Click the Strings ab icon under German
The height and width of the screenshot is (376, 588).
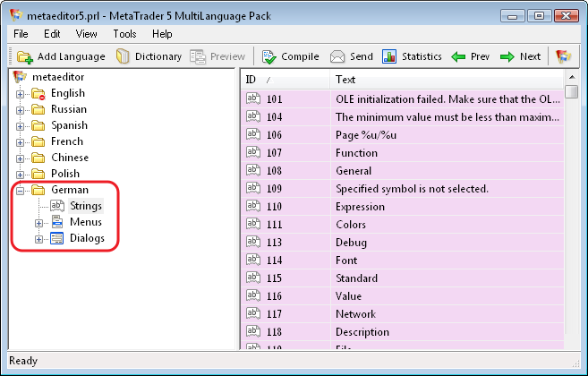[57, 206]
